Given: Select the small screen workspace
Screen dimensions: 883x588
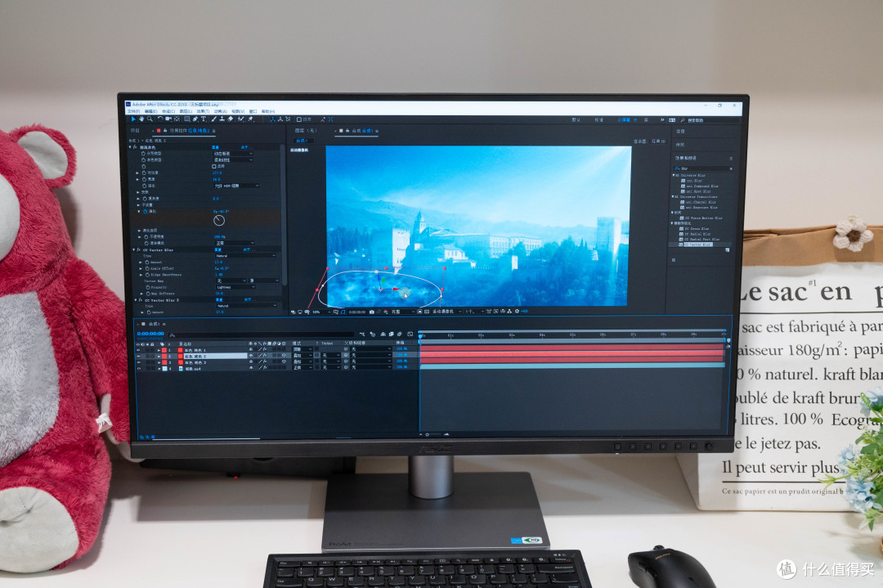Looking at the screenshot, I should (623, 120).
